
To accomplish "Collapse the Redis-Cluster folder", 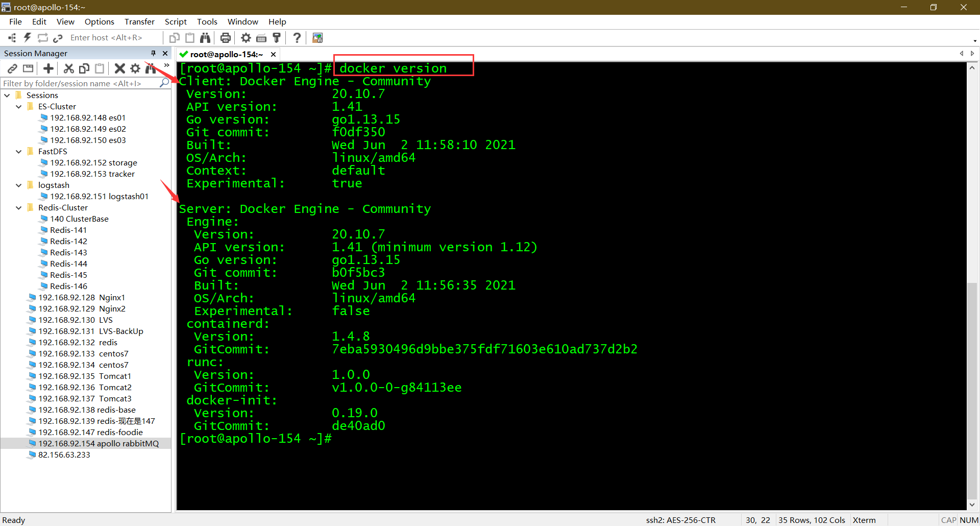I will [x=19, y=208].
